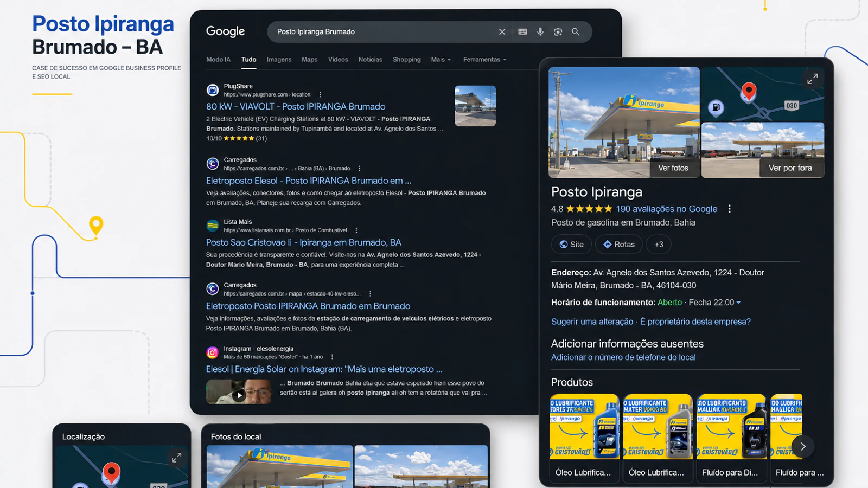Expand the Mais dropdown
868x488 pixels.
click(x=441, y=60)
